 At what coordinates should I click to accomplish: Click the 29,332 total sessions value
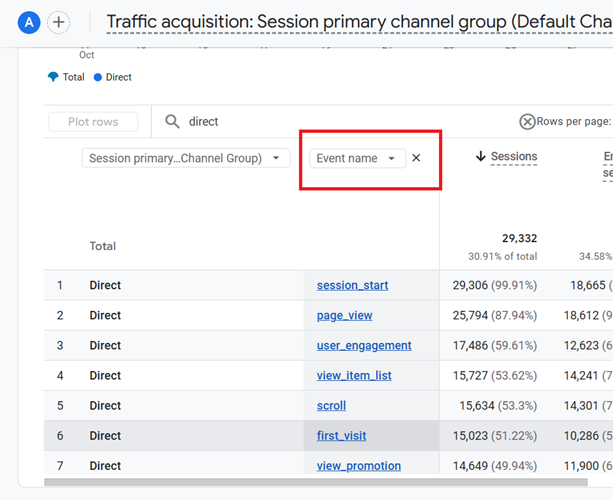(x=520, y=238)
